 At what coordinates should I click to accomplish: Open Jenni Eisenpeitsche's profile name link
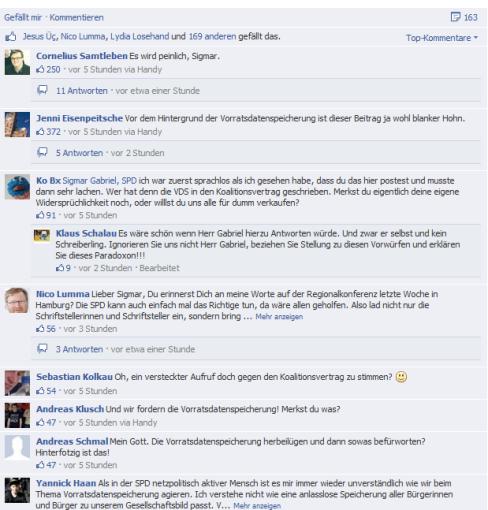pos(79,118)
